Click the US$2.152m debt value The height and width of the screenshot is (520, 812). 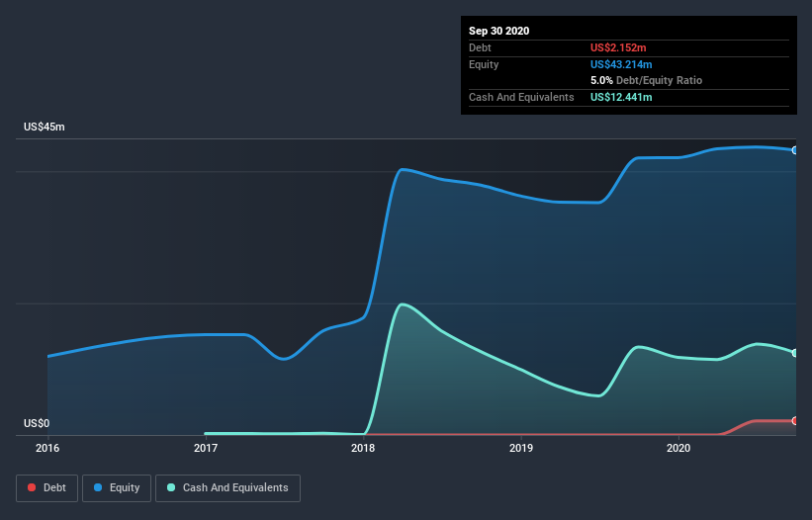click(x=618, y=47)
